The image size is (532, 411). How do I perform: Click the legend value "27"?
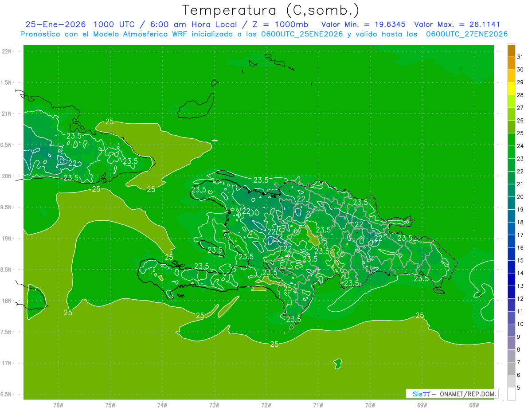coord(520,108)
